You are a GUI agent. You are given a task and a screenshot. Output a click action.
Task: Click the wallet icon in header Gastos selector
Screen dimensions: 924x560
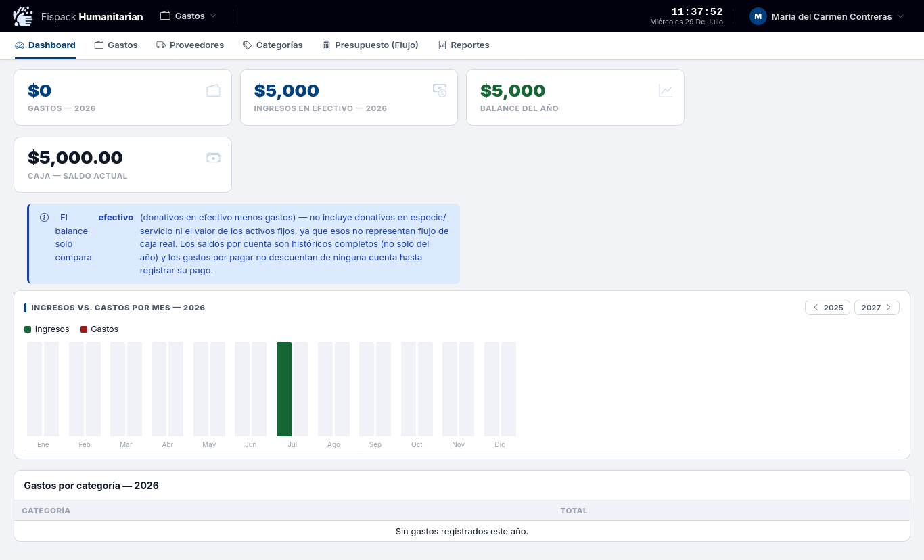click(x=165, y=16)
